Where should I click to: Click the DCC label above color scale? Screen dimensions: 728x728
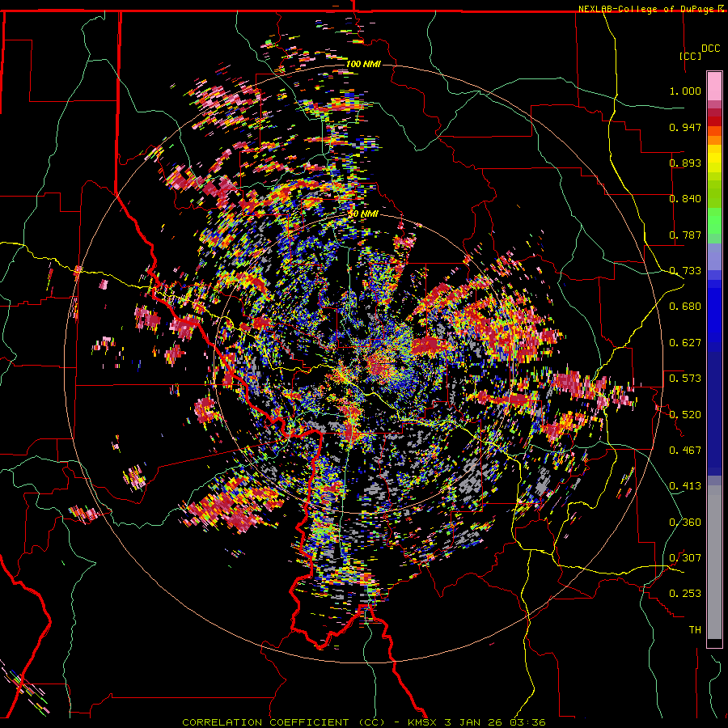coord(710,49)
